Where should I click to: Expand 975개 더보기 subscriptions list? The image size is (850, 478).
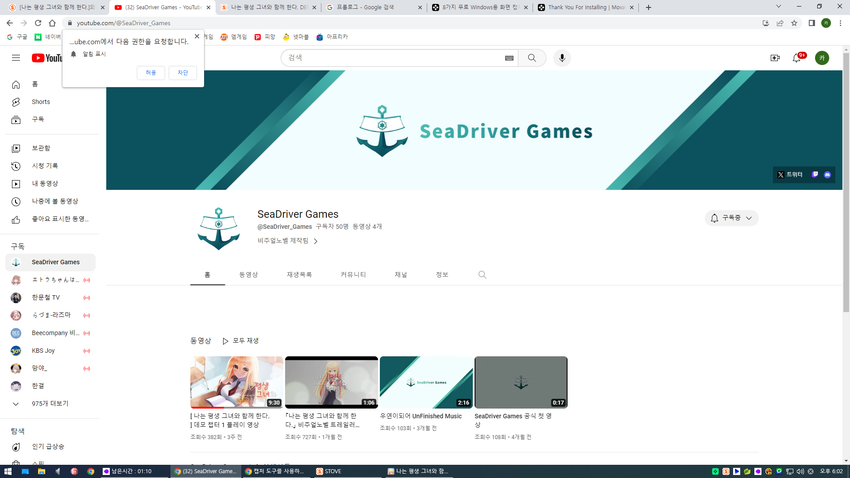click(x=50, y=404)
